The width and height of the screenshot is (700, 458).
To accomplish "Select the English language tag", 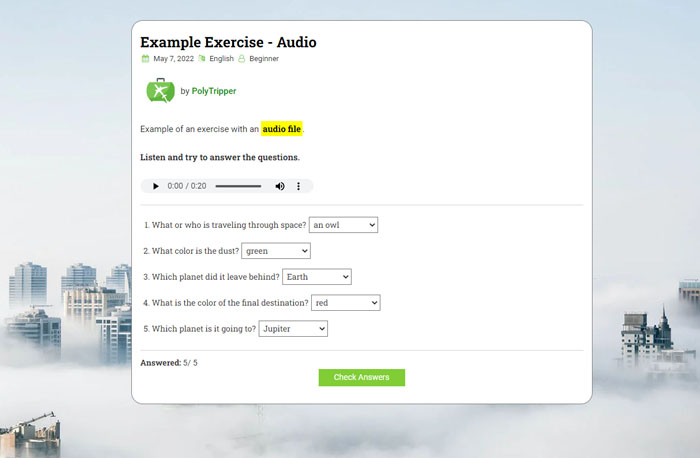I will click(x=221, y=59).
